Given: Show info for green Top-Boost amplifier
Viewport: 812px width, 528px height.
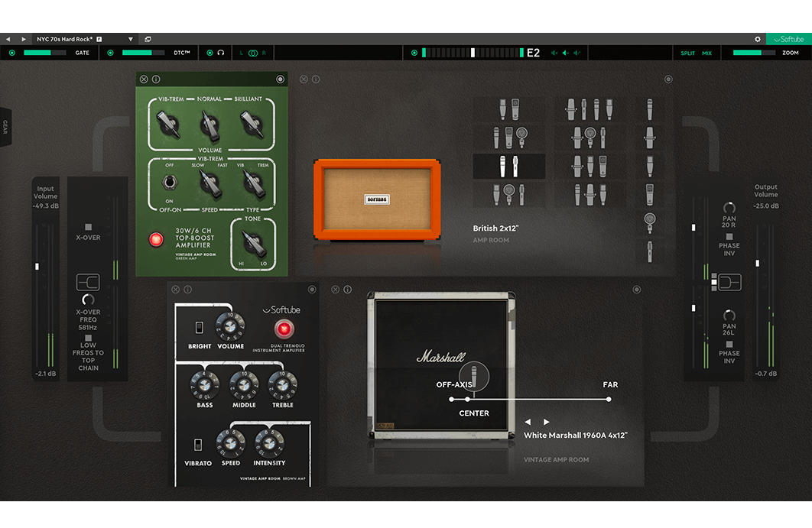Looking at the screenshot, I should (x=156, y=79).
